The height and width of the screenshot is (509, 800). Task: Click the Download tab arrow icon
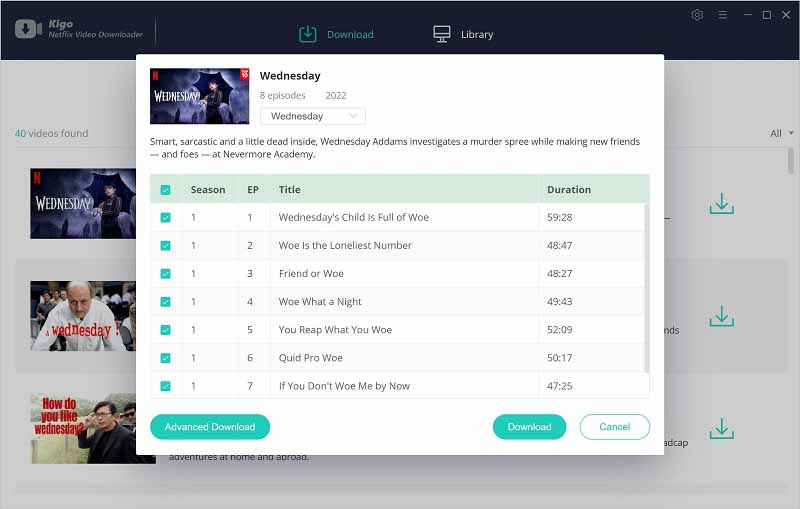(308, 34)
